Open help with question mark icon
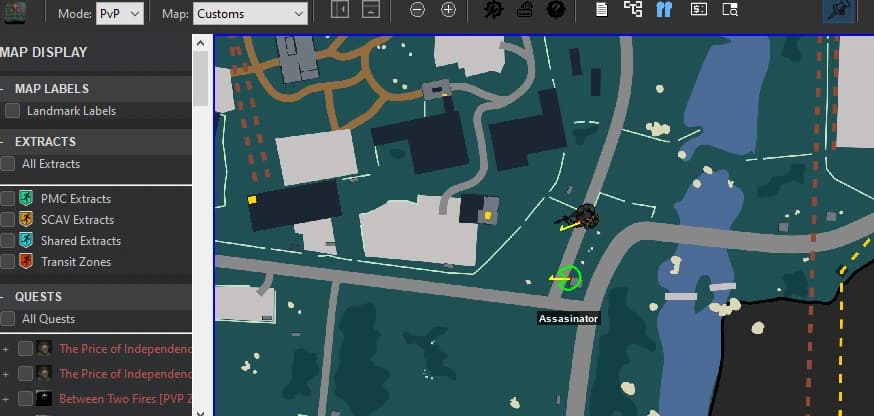874x416 pixels. tap(556, 9)
